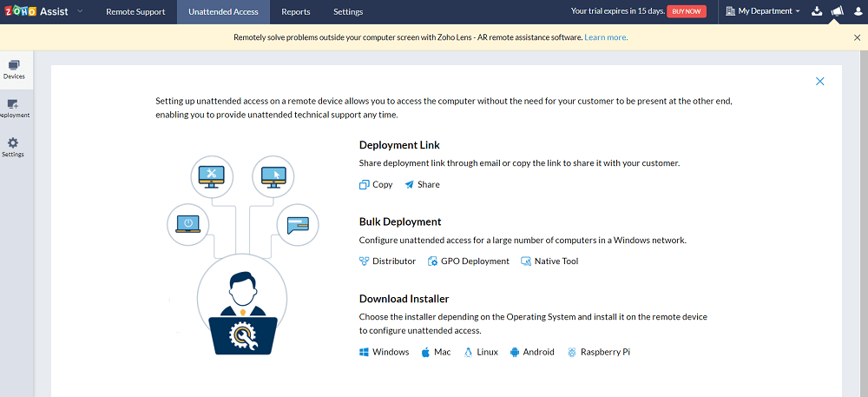Close the unattended access setup panel
This screenshot has height=397, width=868.
820,82
